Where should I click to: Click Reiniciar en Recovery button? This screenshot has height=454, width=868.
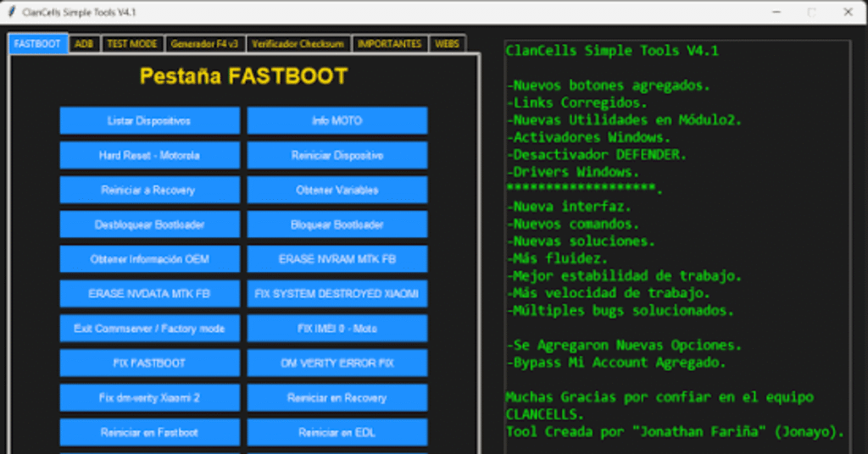[337, 397]
